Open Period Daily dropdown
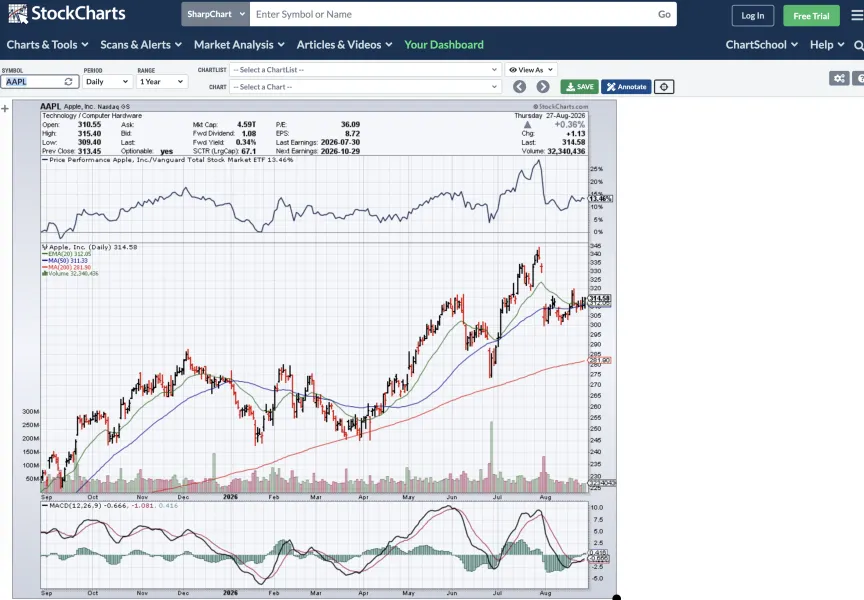Viewport: 864px width, 600px height. coord(107,82)
